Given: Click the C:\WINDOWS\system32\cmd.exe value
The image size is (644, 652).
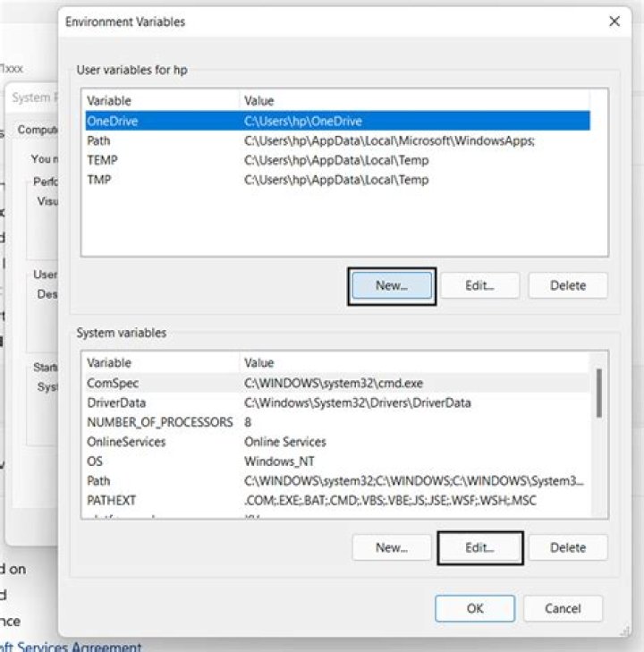Looking at the screenshot, I should click(334, 383).
